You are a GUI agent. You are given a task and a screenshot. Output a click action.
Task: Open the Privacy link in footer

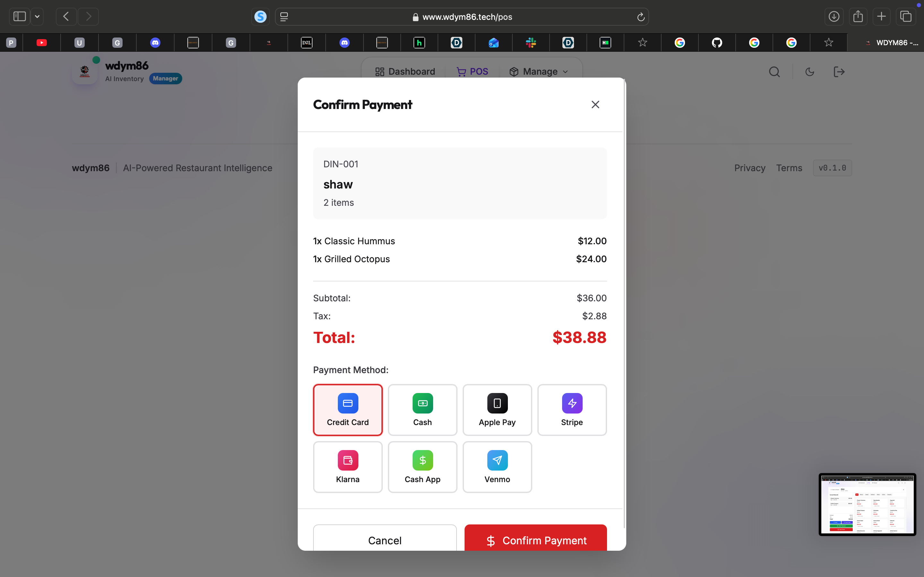tap(749, 168)
